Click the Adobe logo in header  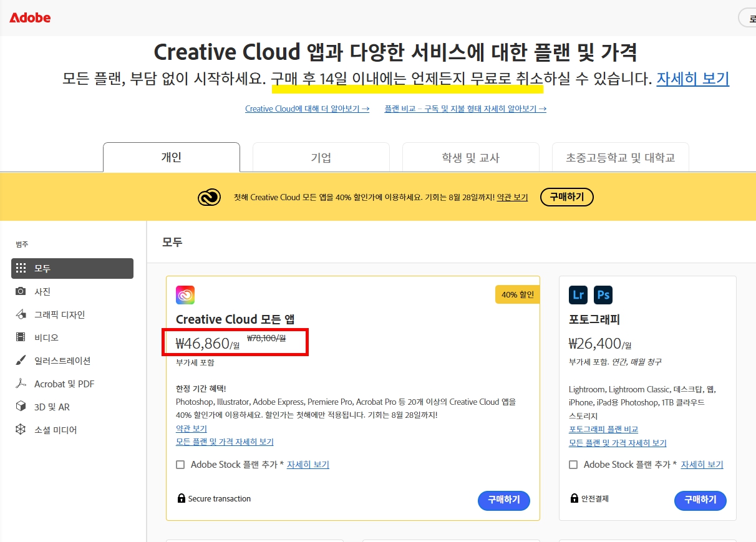point(30,17)
